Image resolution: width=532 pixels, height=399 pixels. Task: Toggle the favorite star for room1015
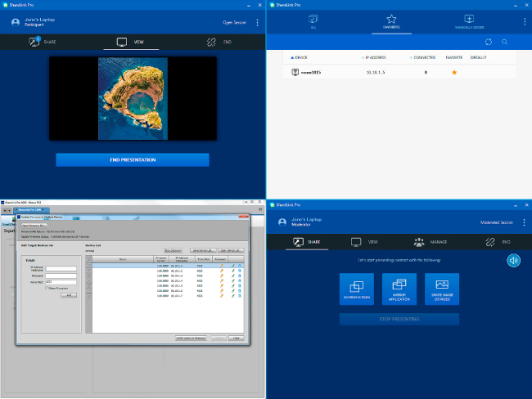pos(454,73)
